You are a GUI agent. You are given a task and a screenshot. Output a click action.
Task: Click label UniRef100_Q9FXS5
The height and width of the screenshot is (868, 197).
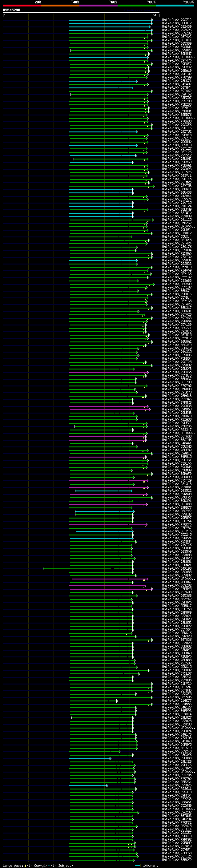pyautogui.click(x=177, y=372)
